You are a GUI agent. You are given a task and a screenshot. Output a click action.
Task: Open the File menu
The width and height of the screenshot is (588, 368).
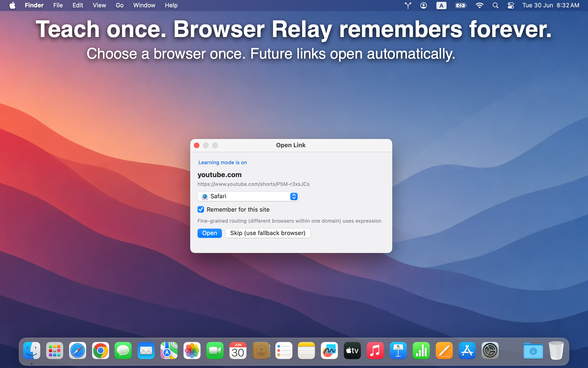coord(58,5)
